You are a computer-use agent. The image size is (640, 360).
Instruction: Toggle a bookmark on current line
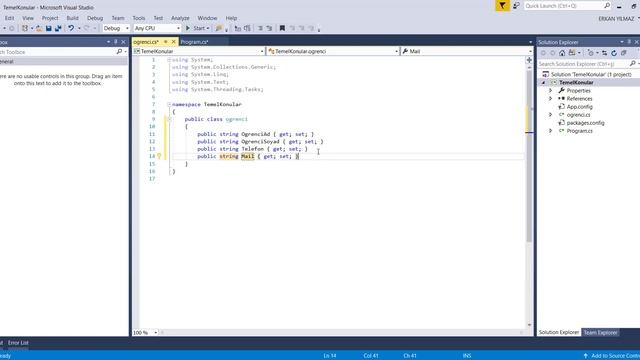[x=282, y=28]
